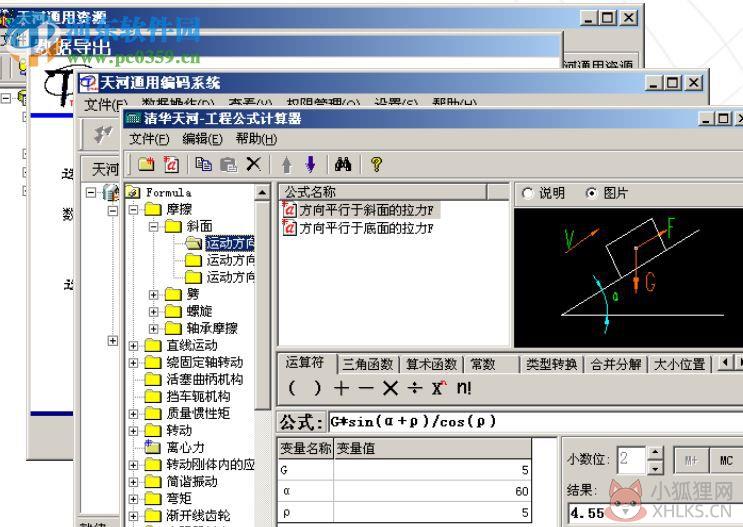Open the 编辑(E) menu in calculator
Viewport: 743px width, 527px height.
click(202, 139)
